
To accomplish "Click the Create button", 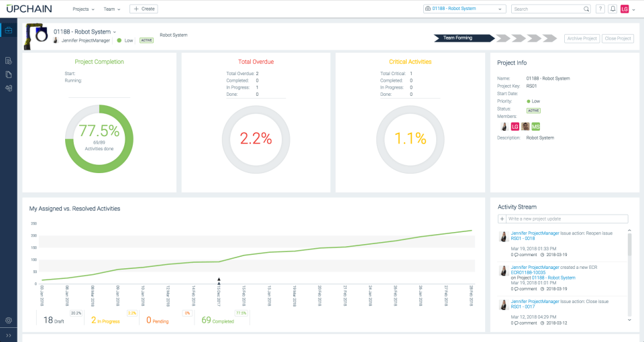I will click(144, 9).
